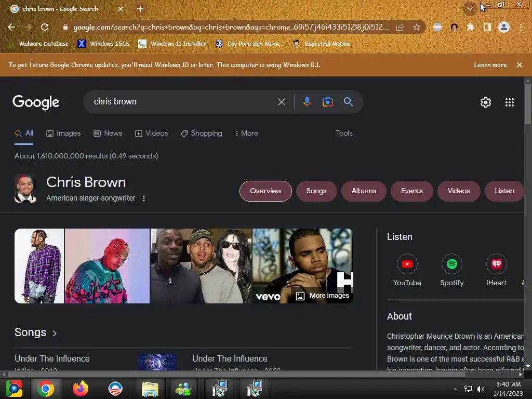Open the purple plaid shirt photo
Image resolution: width=532 pixels, height=399 pixels.
pyautogui.click(x=39, y=266)
